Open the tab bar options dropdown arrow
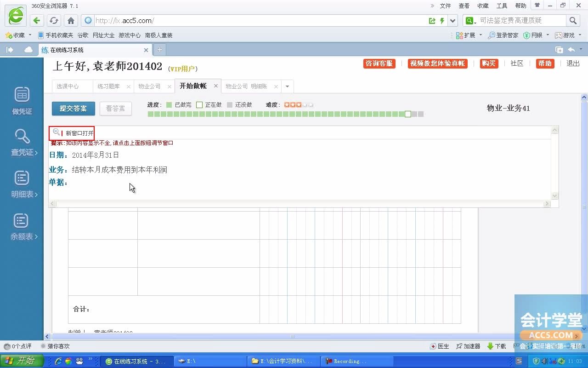This screenshot has height=368, width=588. point(581,50)
